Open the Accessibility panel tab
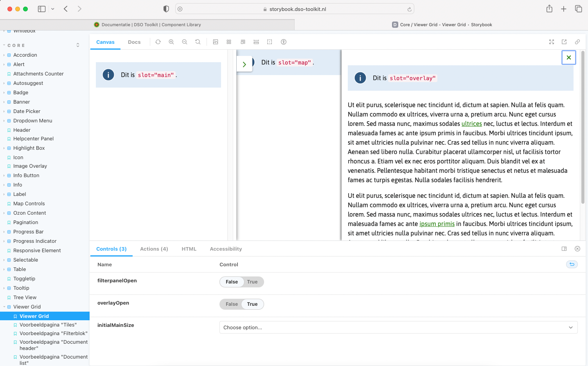The width and height of the screenshot is (588, 366). coord(225,249)
